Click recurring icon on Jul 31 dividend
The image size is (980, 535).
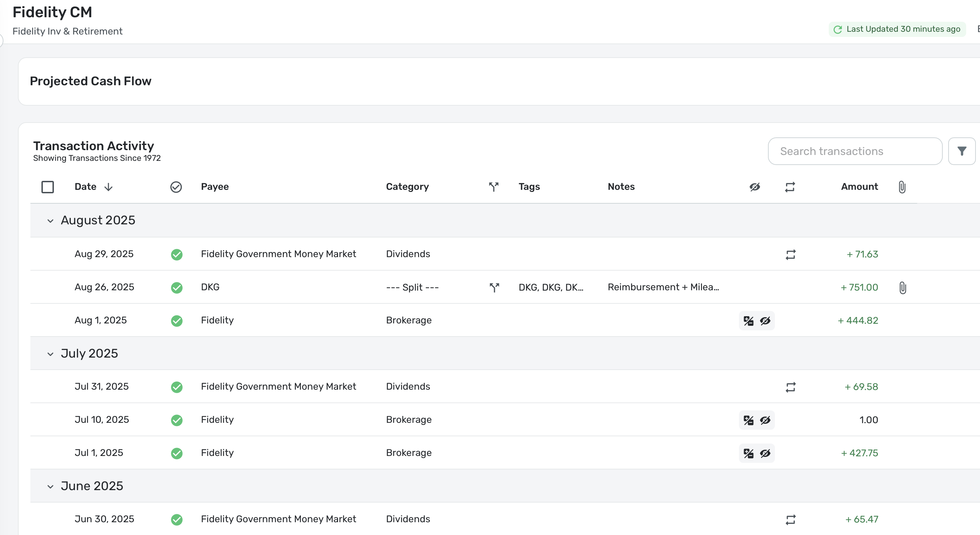(x=790, y=387)
